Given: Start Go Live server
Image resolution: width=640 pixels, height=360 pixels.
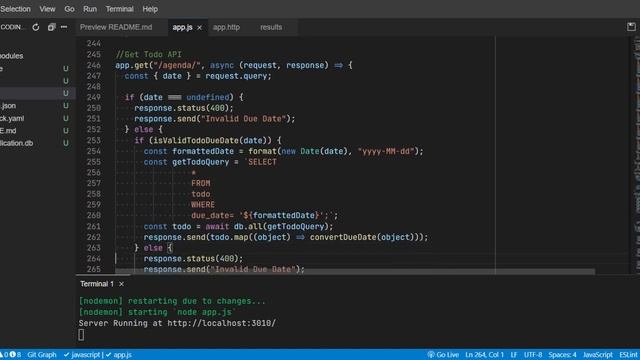Looking at the screenshot, I should pyautogui.click(x=443, y=355).
